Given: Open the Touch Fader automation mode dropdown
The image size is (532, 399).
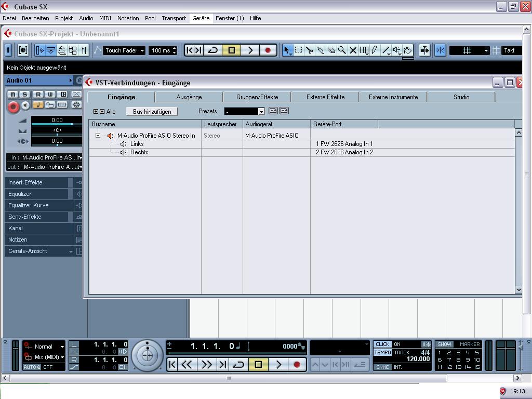Looking at the screenshot, I should (x=124, y=50).
